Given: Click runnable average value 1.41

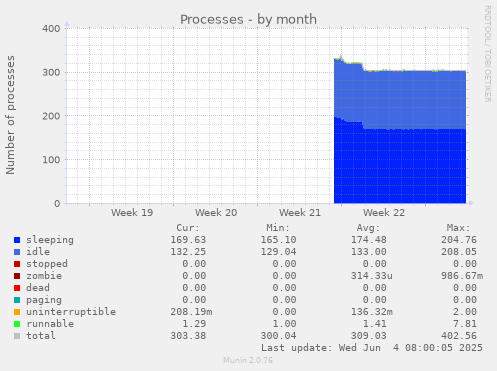Looking at the screenshot, I should tap(375, 324).
